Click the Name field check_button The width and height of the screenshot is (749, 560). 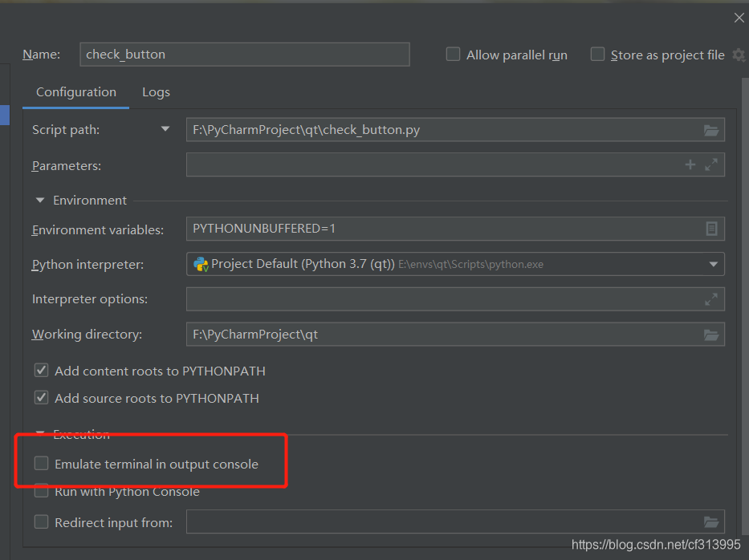[245, 55]
